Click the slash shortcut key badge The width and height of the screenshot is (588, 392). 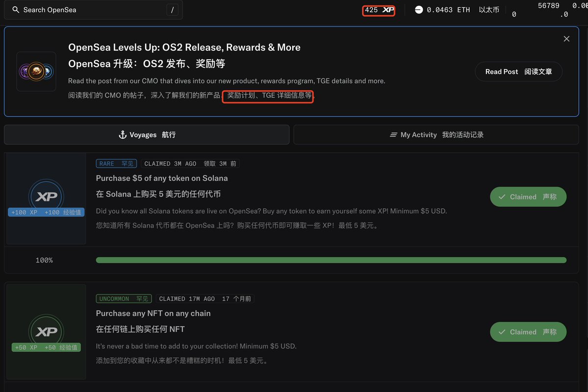[172, 10]
